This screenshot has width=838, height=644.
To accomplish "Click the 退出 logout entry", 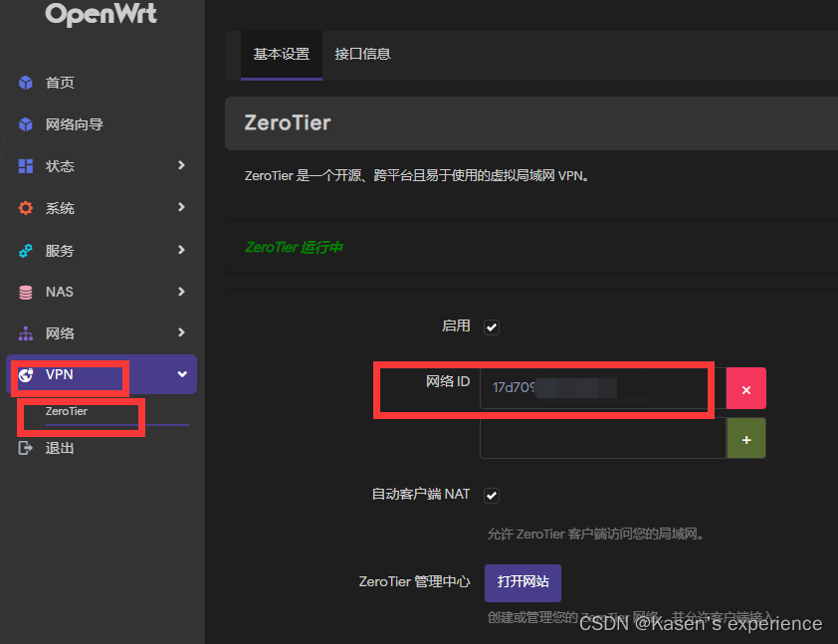I will (60, 448).
